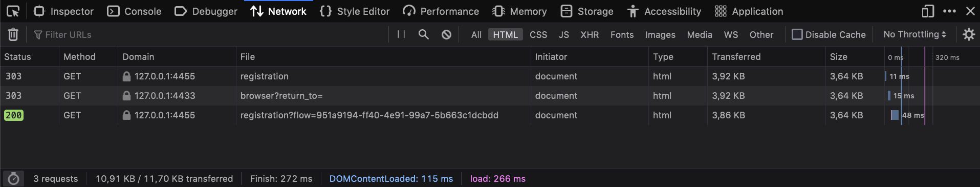
Task: Start performance analysis stopwatch icon
Action: (14, 178)
